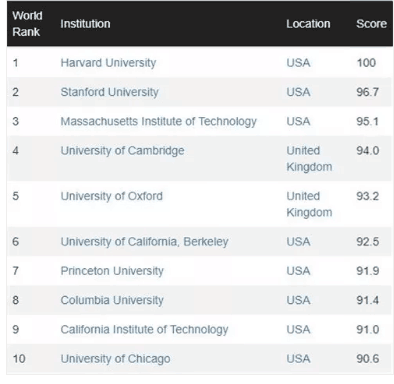Viewport: 394px width, 384px height.
Task: Open the Stanford University link
Action: click(x=110, y=92)
